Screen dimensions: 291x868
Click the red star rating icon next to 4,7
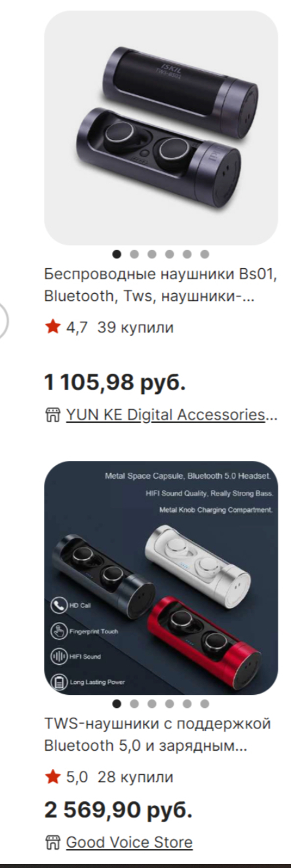[52, 327]
